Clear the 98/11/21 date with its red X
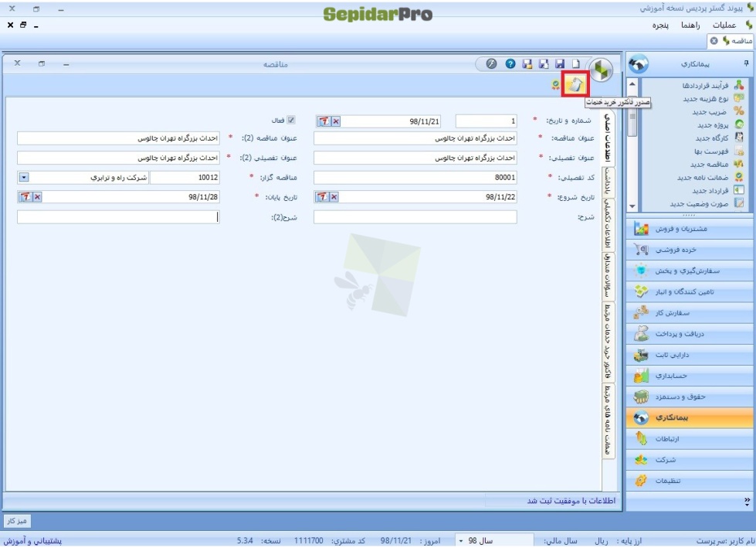The height and width of the screenshot is (548, 756). pyautogui.click(x=336, y=121)
